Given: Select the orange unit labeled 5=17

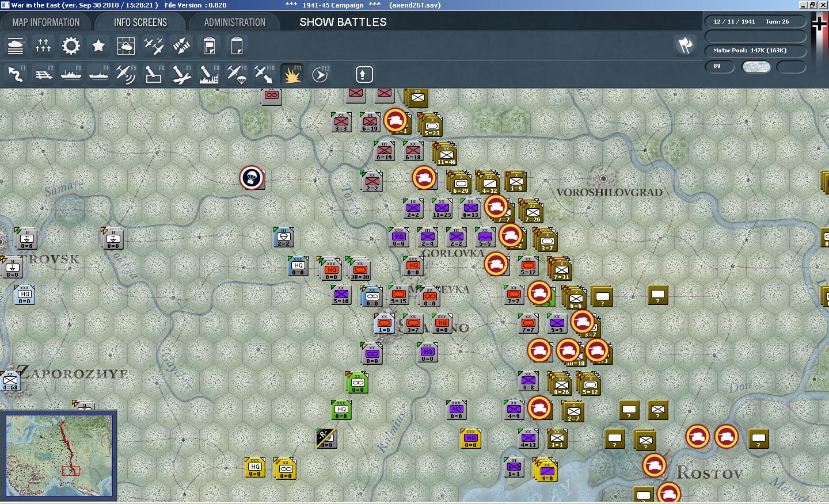Looking at the screenshot, I should tap(528, 266).
